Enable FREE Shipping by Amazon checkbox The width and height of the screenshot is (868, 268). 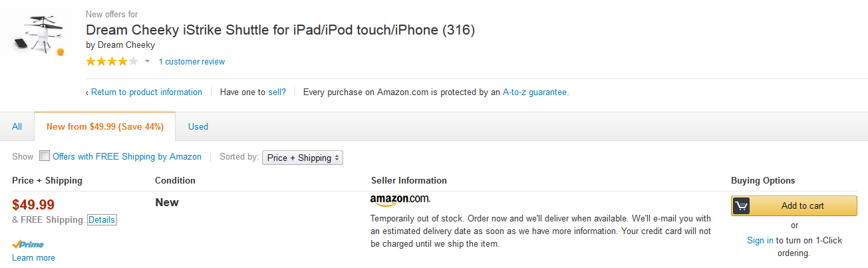pyautogui.click(x=45, y=156)
